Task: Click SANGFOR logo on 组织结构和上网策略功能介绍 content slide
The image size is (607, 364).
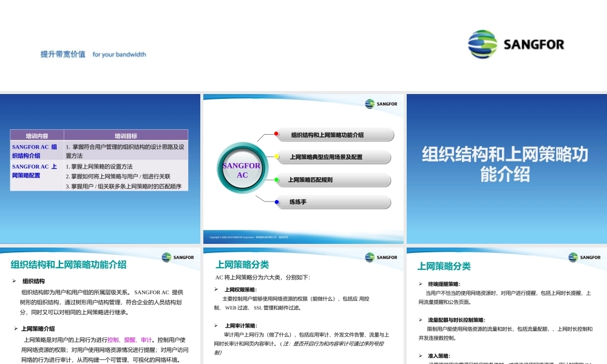Action: (178, 257)
